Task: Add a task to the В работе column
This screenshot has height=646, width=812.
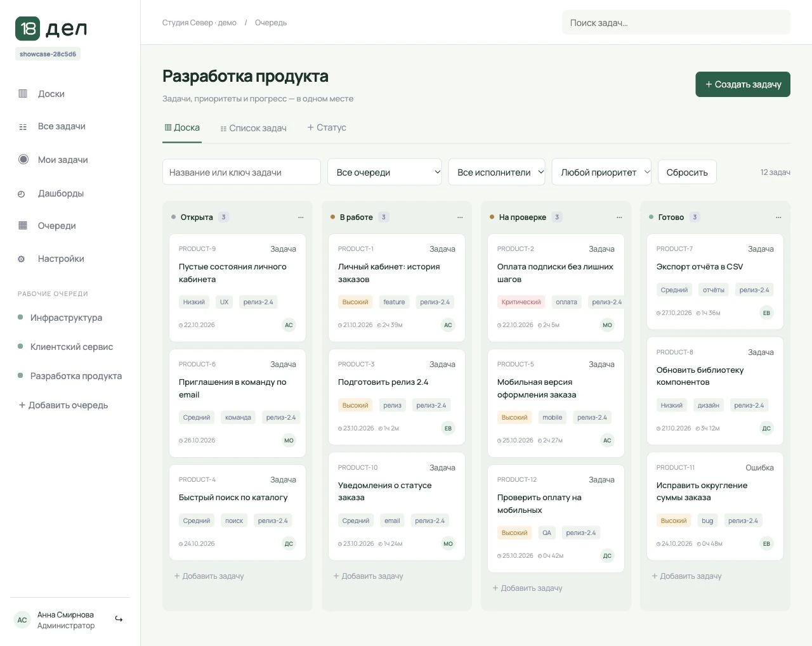Action: coord(368,576)
